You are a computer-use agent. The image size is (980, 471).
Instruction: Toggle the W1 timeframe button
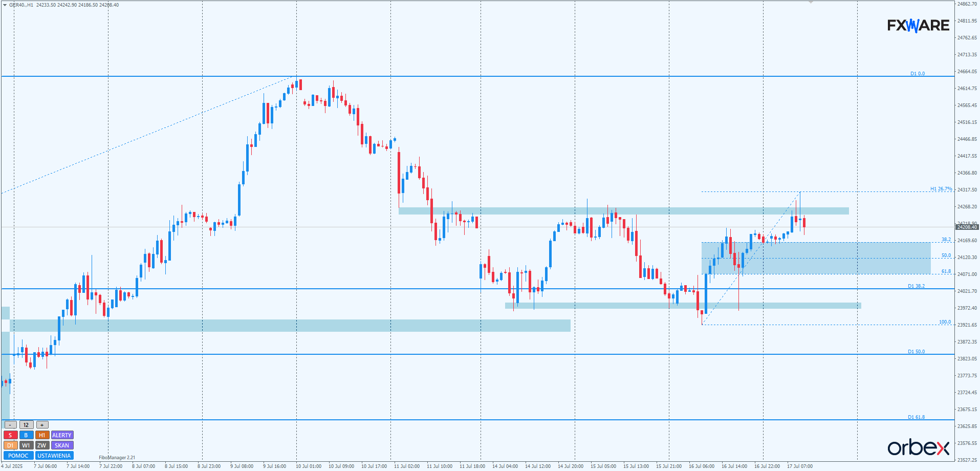[26, 445]
